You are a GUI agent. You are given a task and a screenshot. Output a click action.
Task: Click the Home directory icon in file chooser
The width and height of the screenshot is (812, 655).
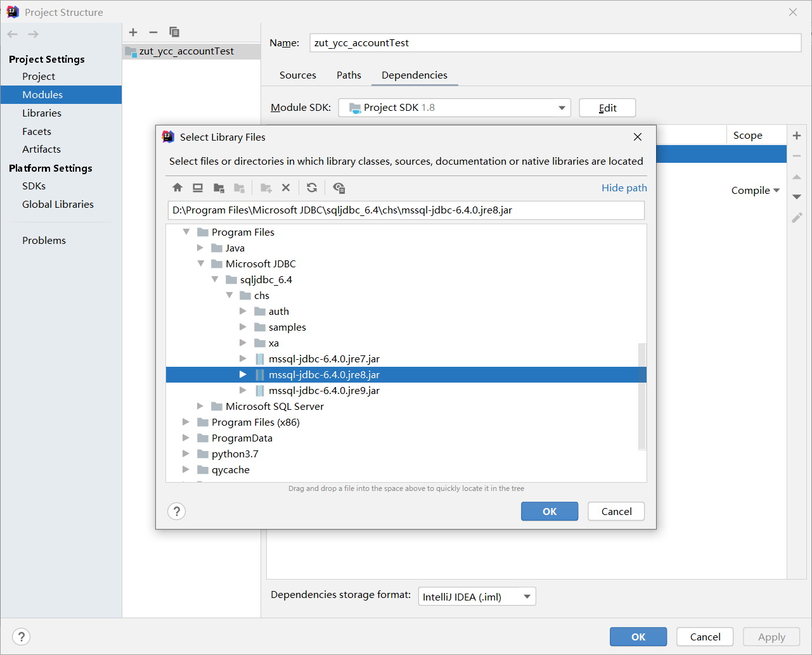click(x=177, y=188)
